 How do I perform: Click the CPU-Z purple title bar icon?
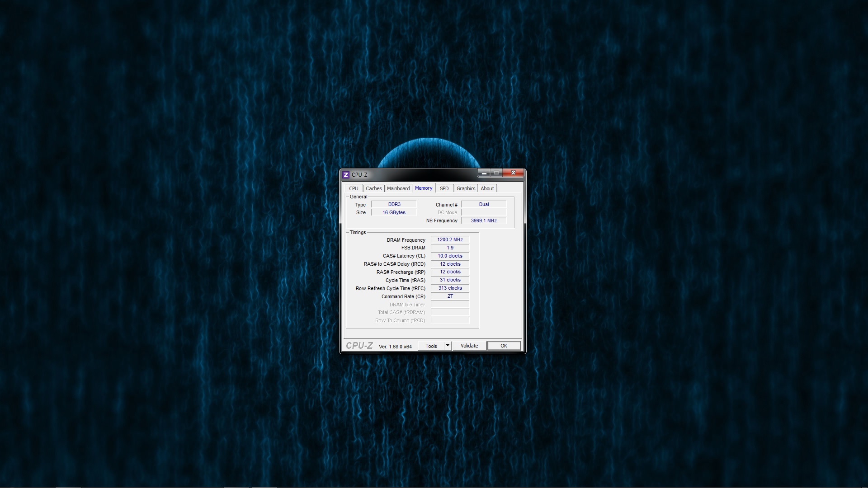coord(346,175)
